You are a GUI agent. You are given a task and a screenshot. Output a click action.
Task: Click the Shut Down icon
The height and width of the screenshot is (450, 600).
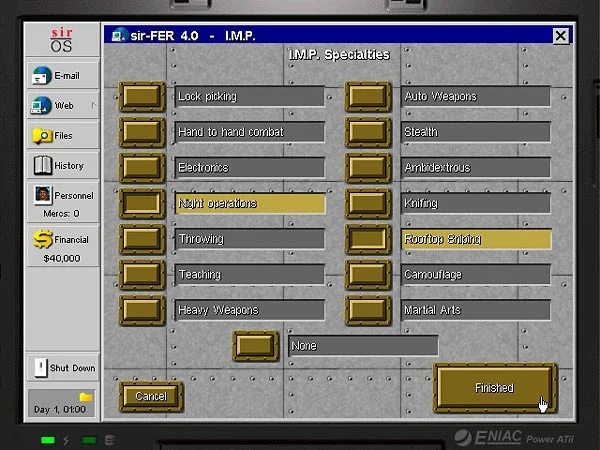pyautogui.click(x=41, y=367)
